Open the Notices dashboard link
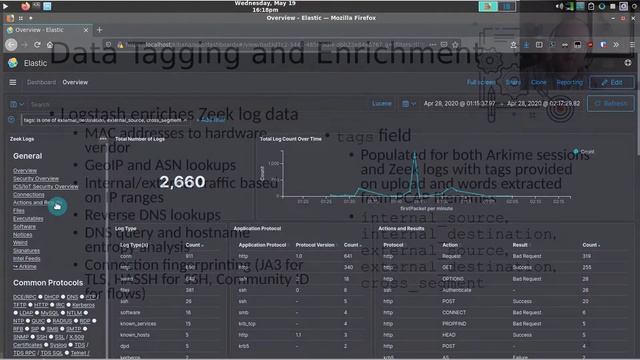This screenshot has height=360, width=640. click(x=22, y=235)
